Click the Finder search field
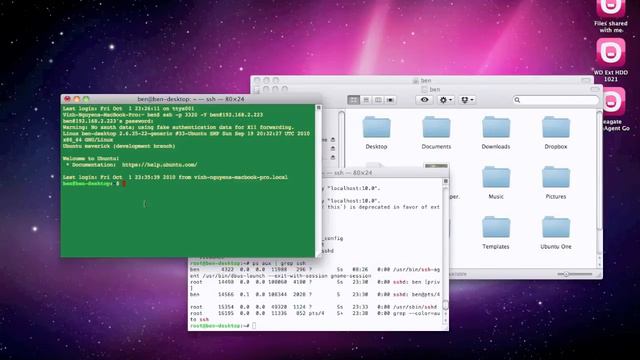Screen dimensions: 640x360 coord(556,100)
